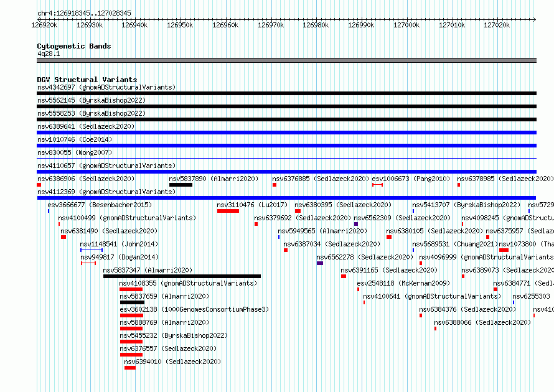
Task: Click the nsv4112369 gnomAD variant label
Action: pyautogui.click(x=106, y=192)
